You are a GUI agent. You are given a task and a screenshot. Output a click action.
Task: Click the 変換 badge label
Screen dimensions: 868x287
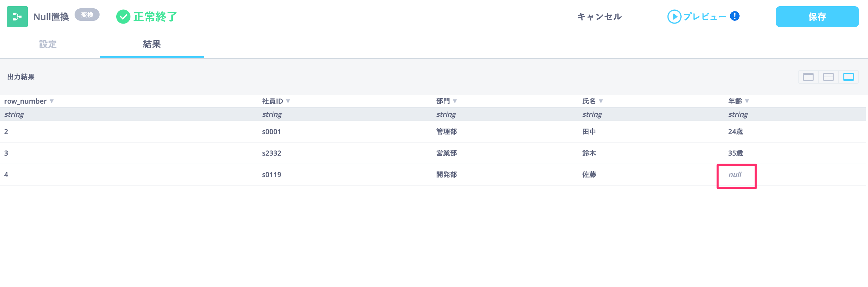(87, 15)
